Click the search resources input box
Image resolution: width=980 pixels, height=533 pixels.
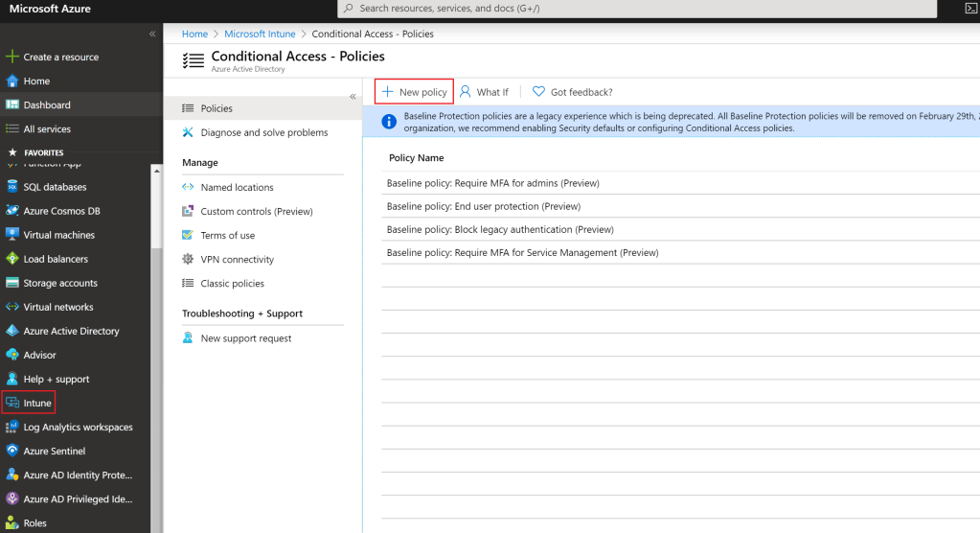[x=637, y=9]
